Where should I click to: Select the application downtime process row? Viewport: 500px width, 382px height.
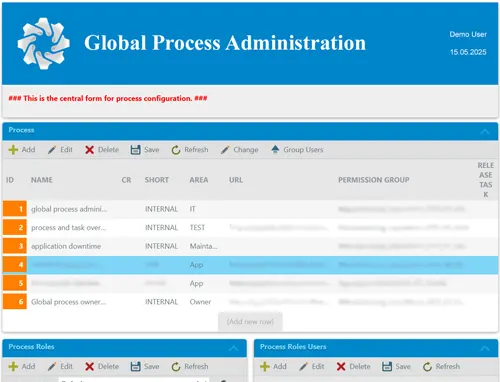pyautogui.click(x=250, y=246)
